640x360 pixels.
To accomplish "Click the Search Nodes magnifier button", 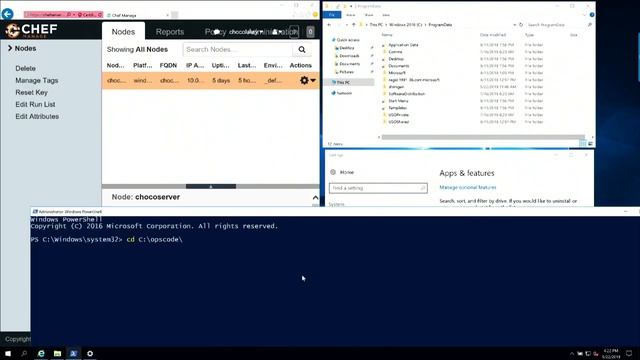I will pos(302,49).
